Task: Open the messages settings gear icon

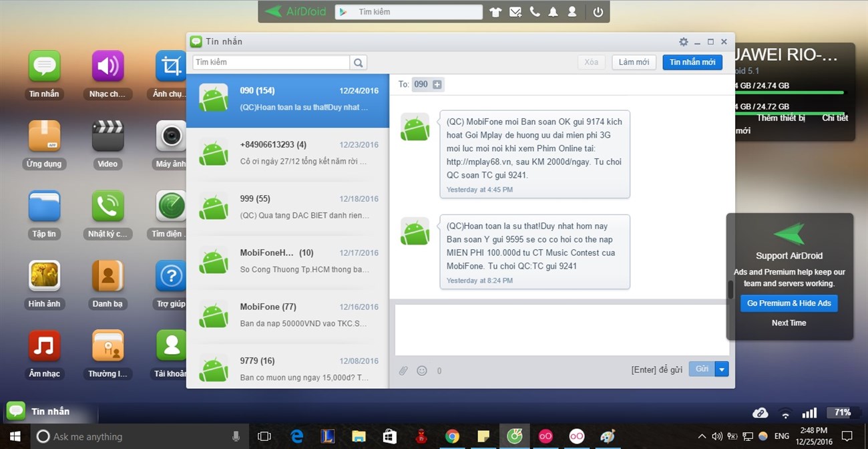Action: pyautogui.click(x=684, y=41)
